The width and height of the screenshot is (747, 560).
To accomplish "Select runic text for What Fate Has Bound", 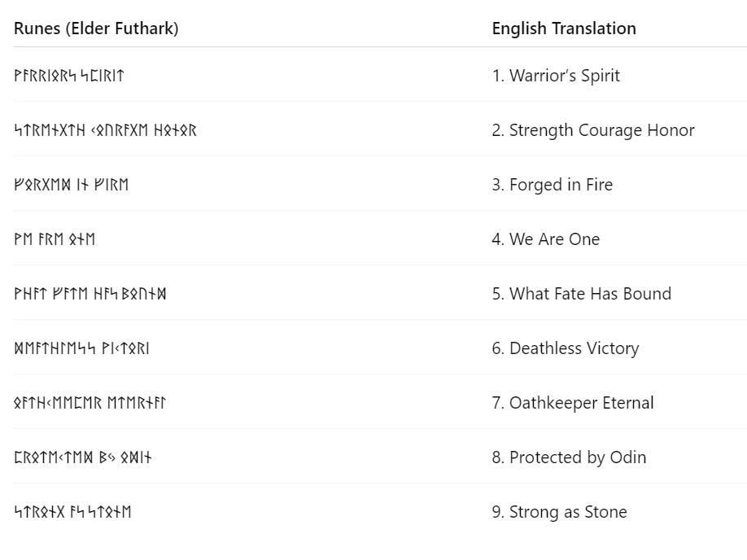I will coord(90,294).
